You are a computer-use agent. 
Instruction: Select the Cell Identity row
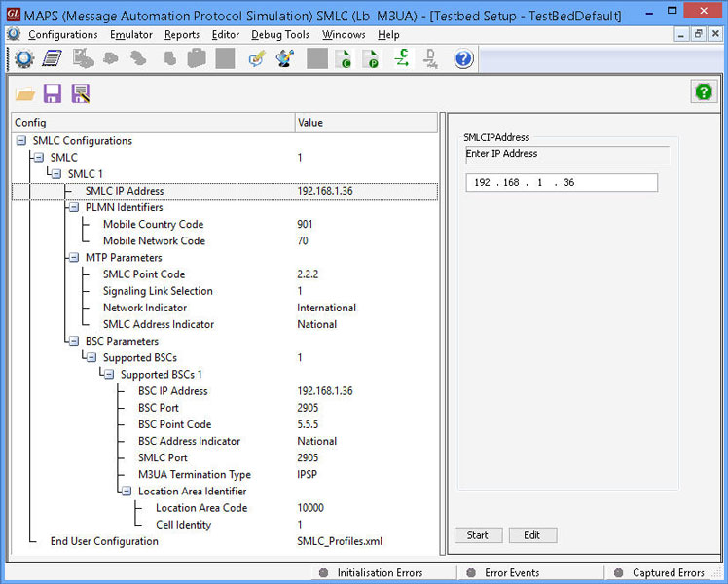225,525
